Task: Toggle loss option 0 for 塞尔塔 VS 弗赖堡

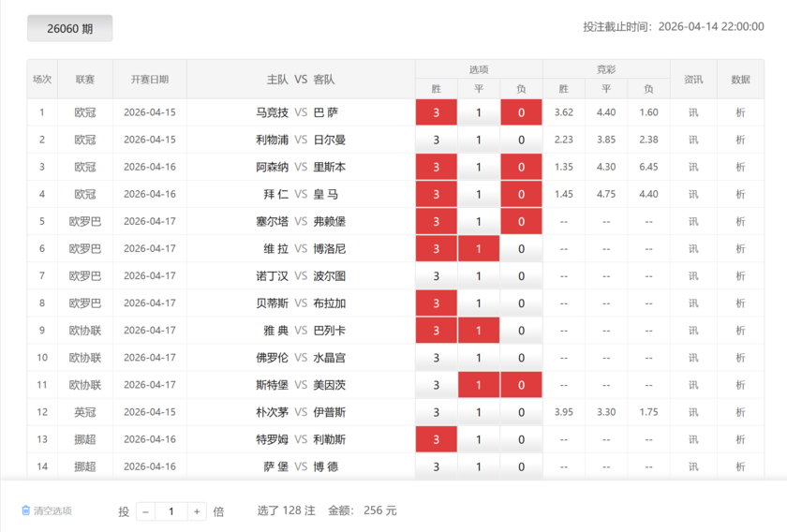Action: click(521, 221)
